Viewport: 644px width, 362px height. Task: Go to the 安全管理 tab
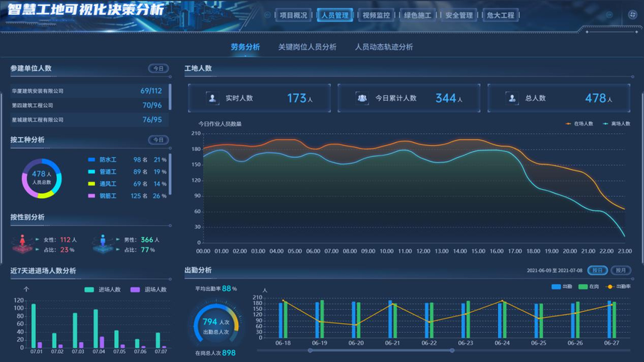(459, 15)
